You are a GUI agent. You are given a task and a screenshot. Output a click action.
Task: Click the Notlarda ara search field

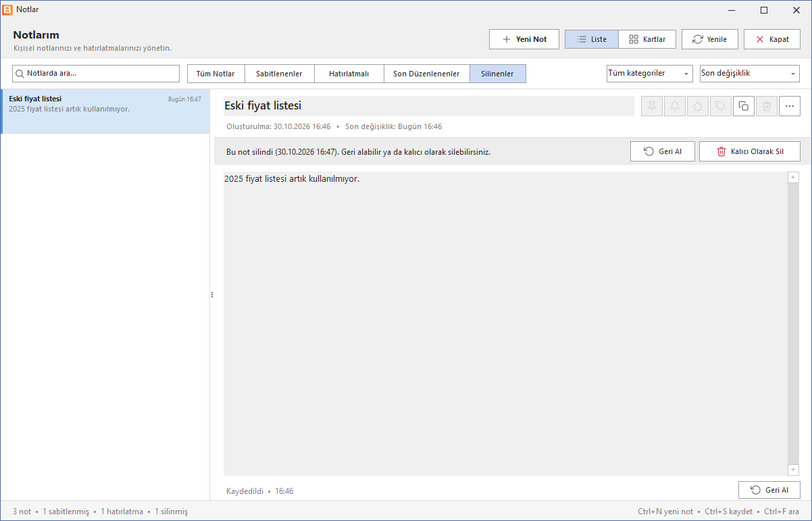point(96,74)
